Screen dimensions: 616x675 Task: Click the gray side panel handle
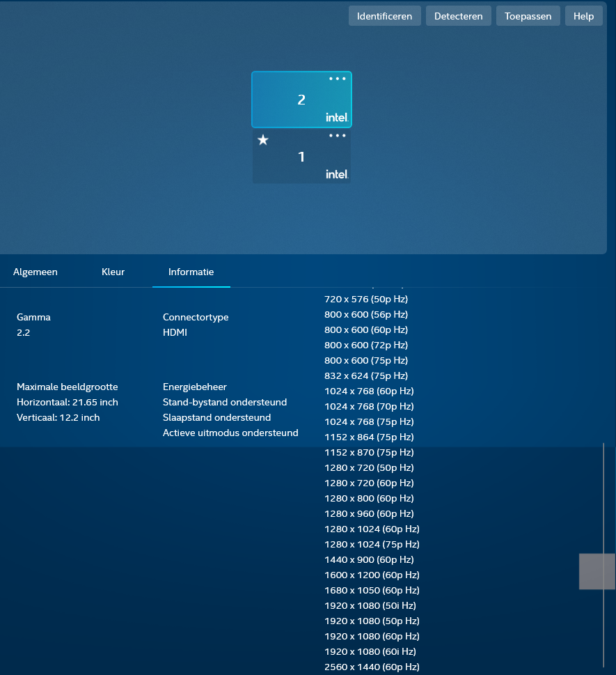tap(597, 572)
